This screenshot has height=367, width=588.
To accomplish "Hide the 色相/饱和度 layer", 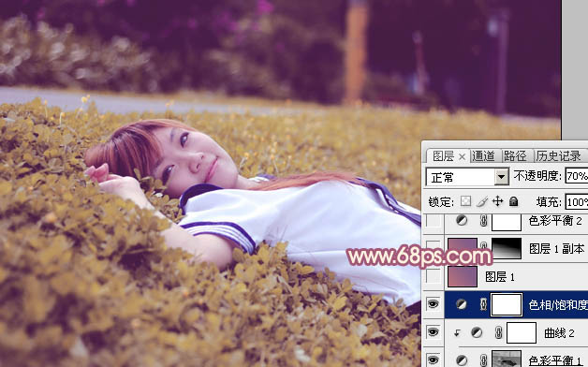I will coord(434,304).
